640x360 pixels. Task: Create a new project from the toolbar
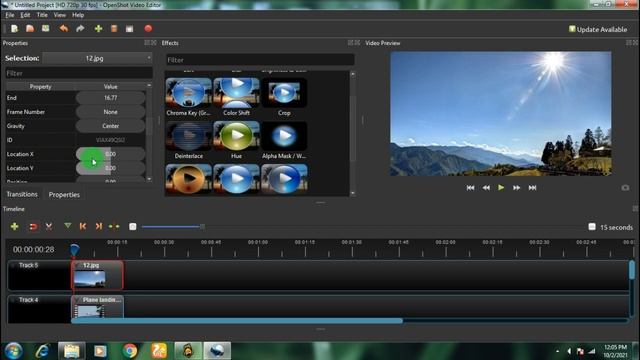(14, 29)
